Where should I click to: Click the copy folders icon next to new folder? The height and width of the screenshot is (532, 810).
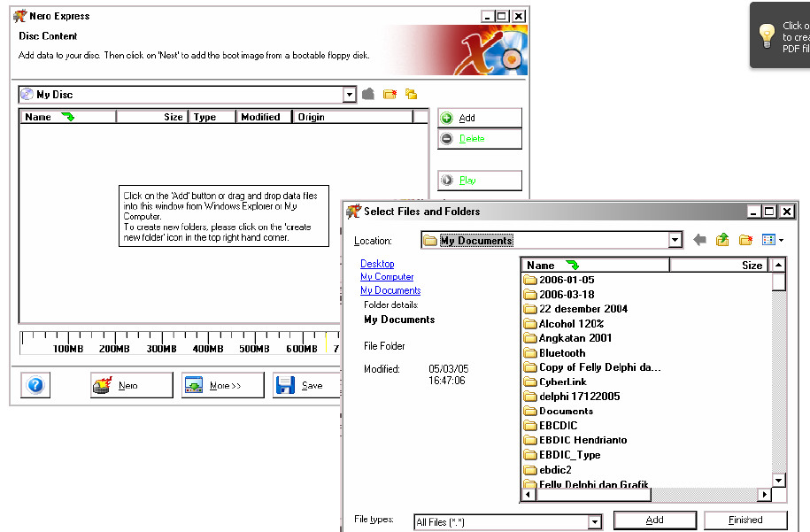411,94
